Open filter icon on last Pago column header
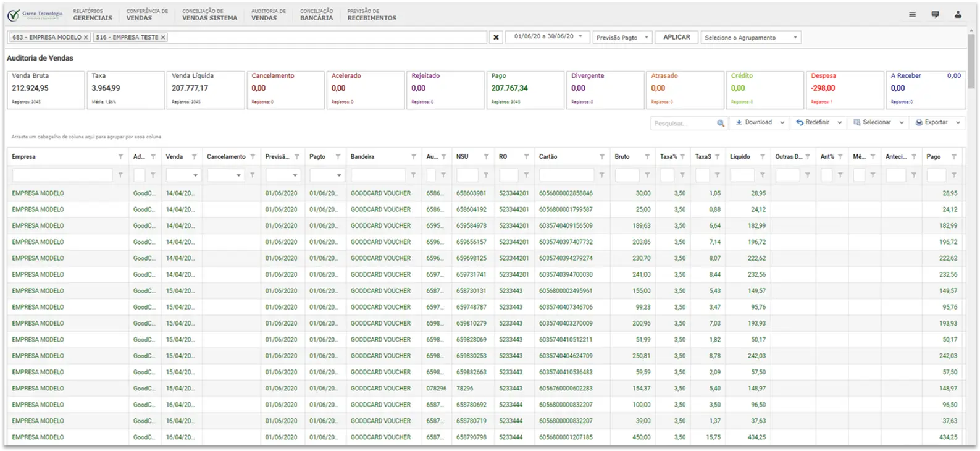 (954, 157)
